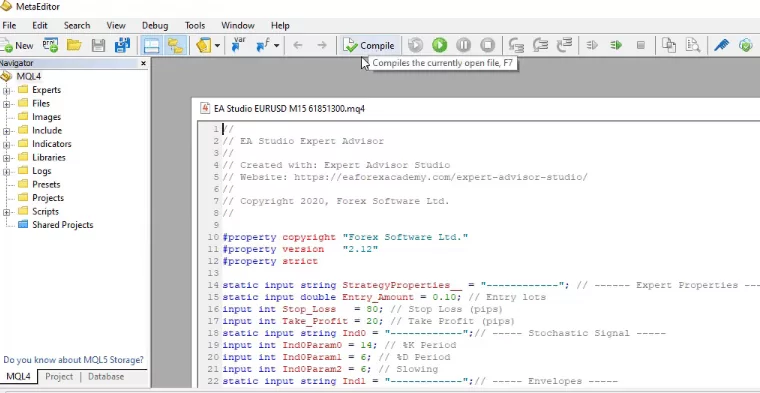
Task: Open the Edit menu
Action: click(x=40, y=26)
